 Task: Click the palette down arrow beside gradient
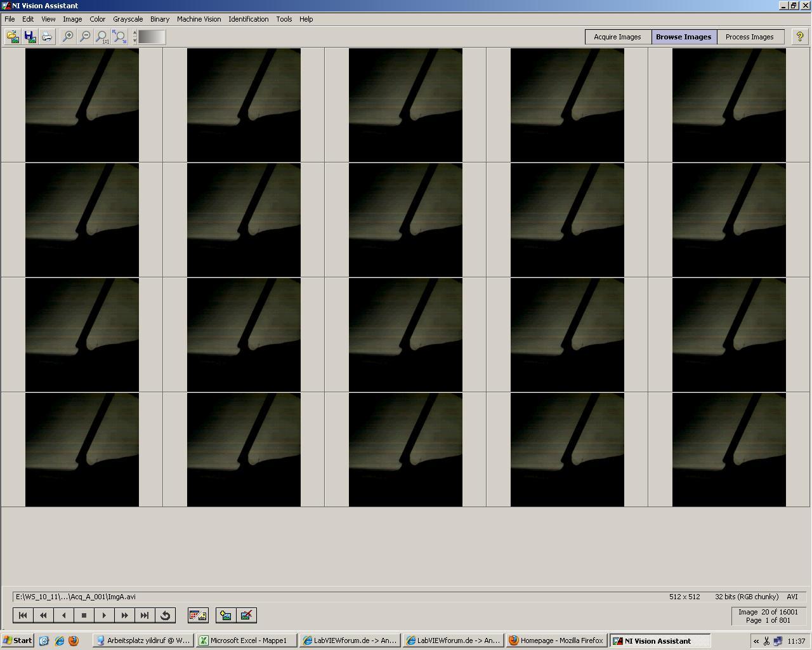134,41
